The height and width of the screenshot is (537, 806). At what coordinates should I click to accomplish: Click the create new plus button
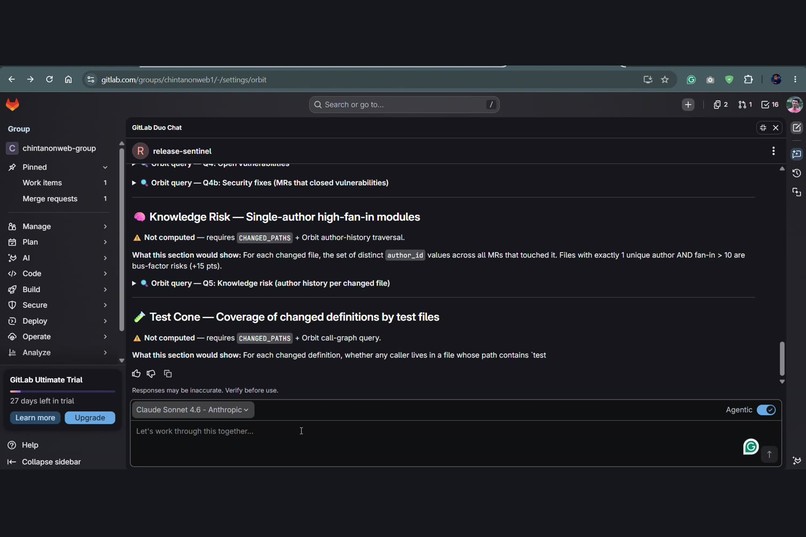(688, 105)
